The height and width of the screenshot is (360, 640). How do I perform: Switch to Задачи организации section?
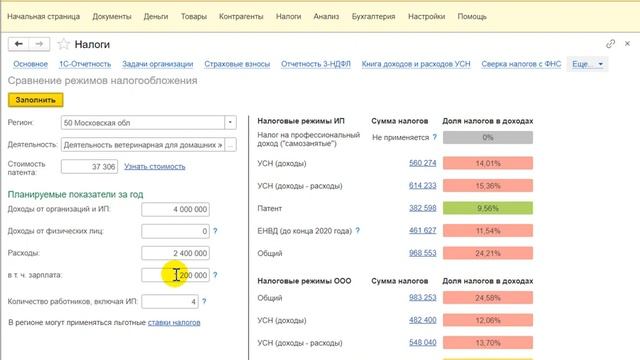click(x=158, y=64)
